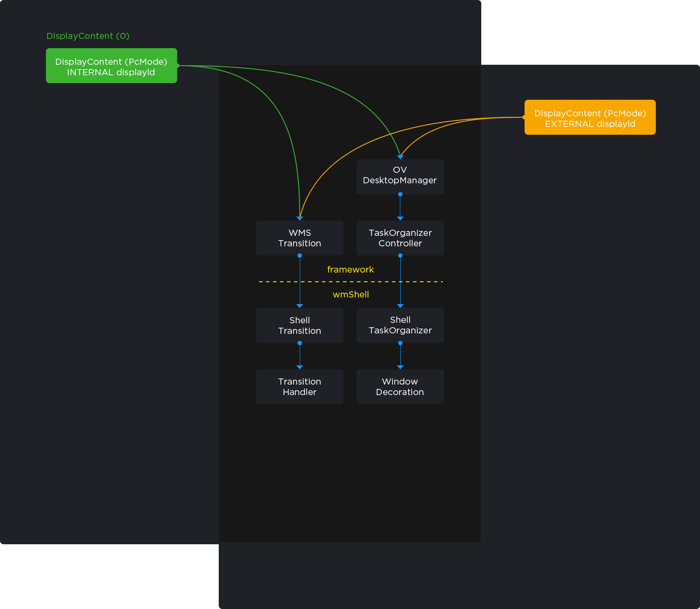Click the green DisplayContent INTERNAL displayId box

[x=112, y=66]
